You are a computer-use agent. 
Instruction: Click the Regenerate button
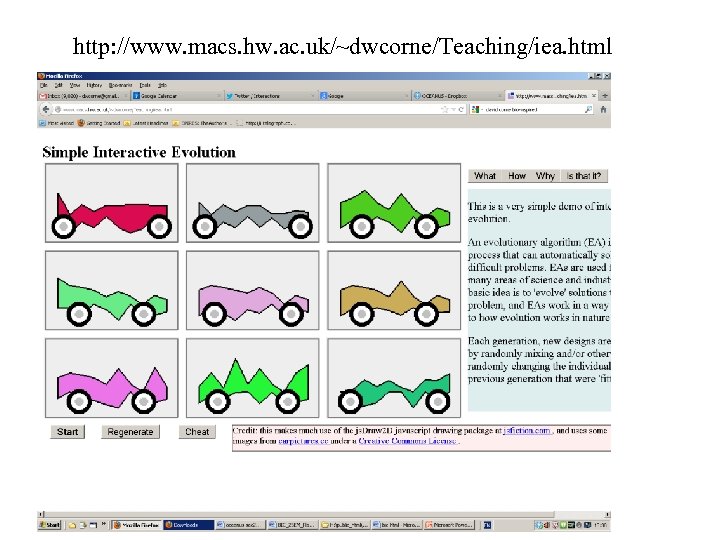coord(130,432)
